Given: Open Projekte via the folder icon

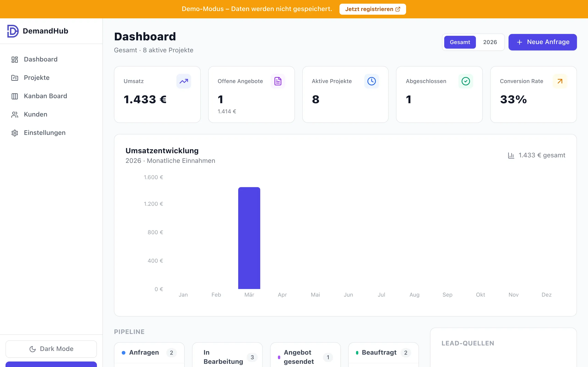Looking at the screenshot, I should [x=14, y=78].
